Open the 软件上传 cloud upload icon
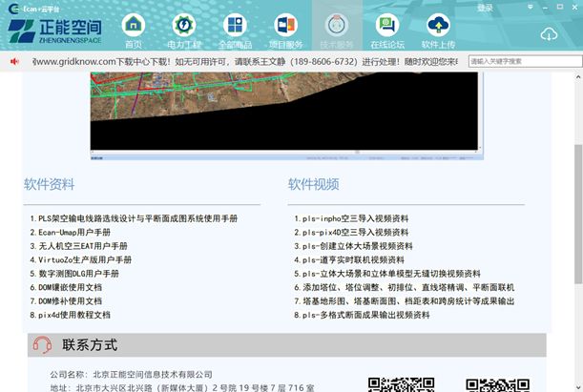The image size is (583, 392). coord(438,25)
